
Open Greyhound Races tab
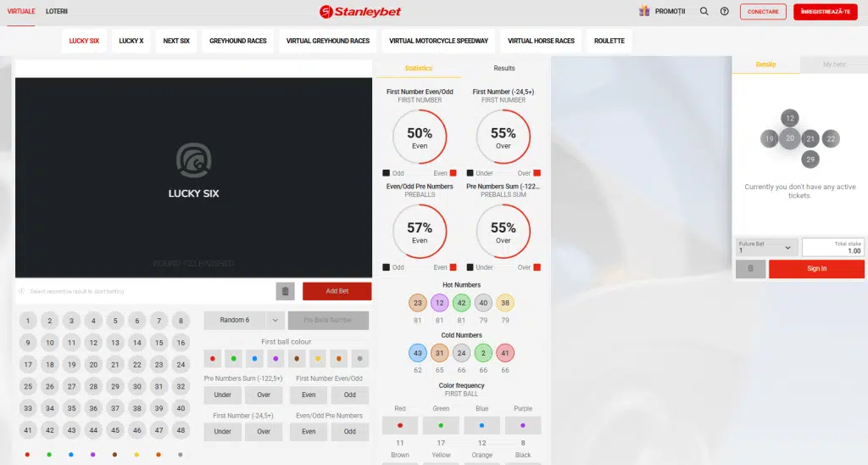coord(238,41)
